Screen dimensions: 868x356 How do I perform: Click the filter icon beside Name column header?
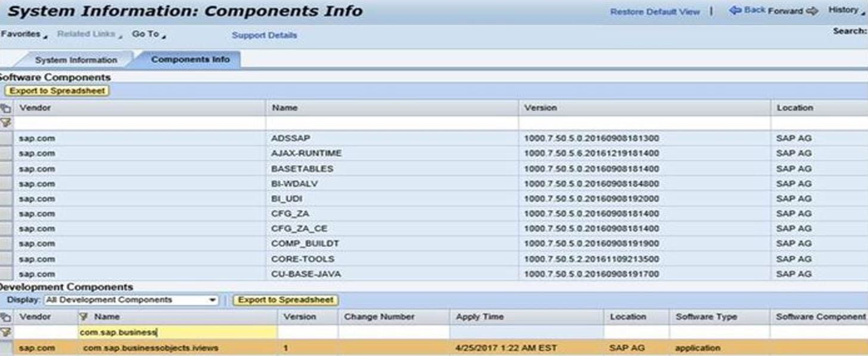pyautogui.click(x=83, y=317)
